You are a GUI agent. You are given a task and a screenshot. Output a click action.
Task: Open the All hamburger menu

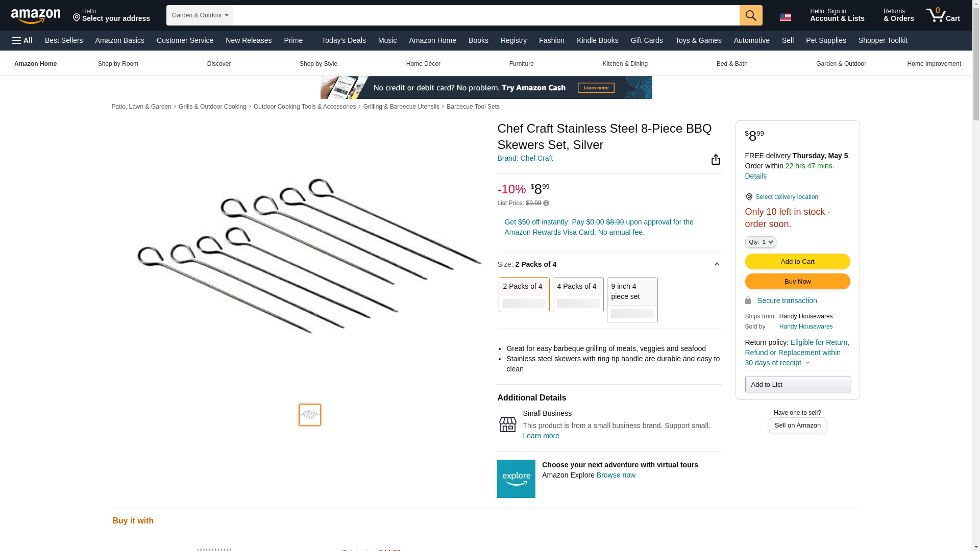22,40
